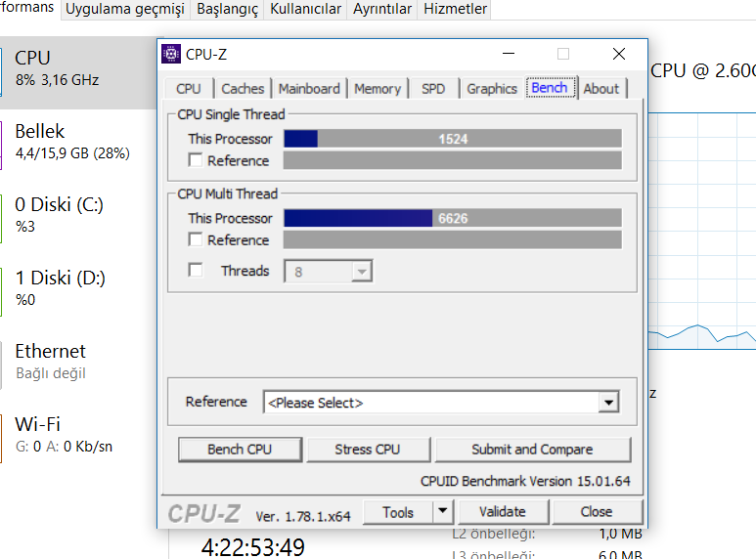Open the Memory tab
The width and height of the screenshot is (756, 559).
pyautogui.click(x=378, y=89)
